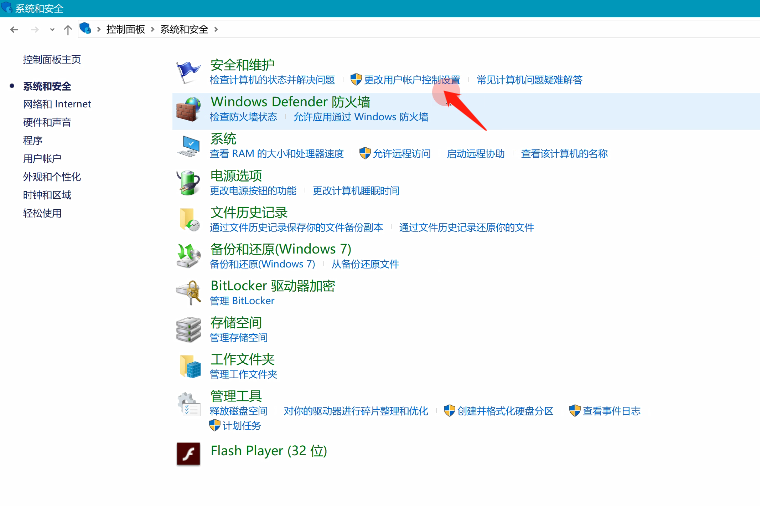Go up one level with up arrow

[x=68, y=30]
